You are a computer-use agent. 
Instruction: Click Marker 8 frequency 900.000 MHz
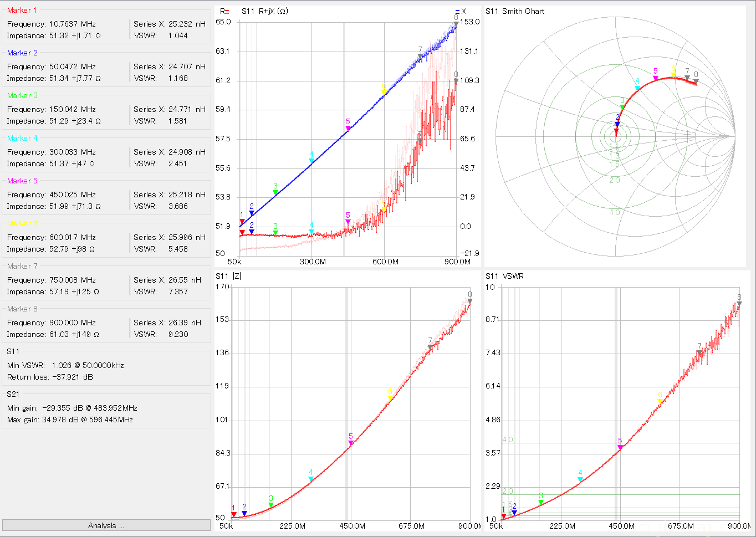click(x=73, y=323)
